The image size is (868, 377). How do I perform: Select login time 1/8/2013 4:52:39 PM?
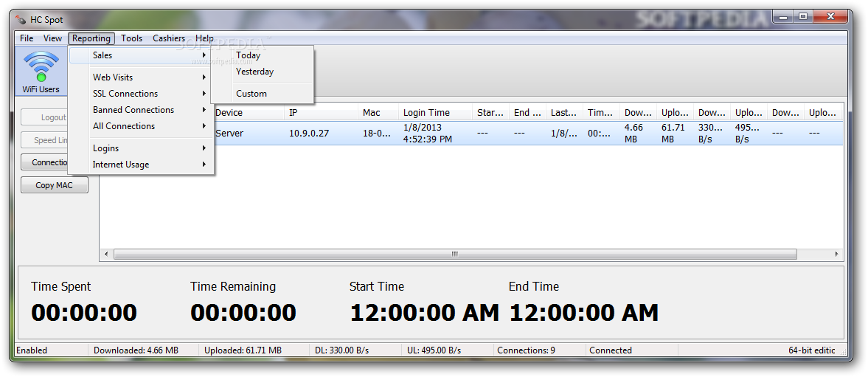427,134
